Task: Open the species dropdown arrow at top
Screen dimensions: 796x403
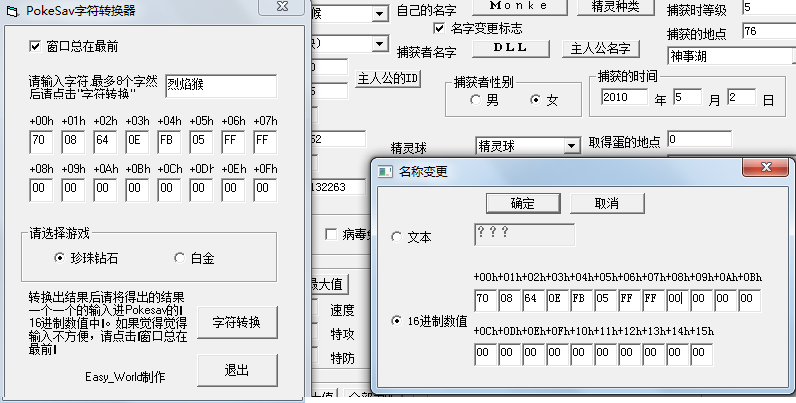Action: click(x=380, y=14)
